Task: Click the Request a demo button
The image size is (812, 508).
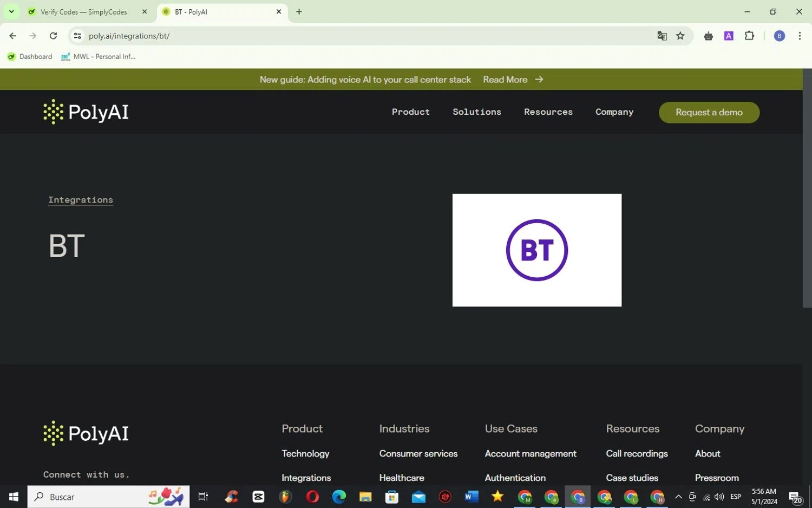Action: click(709, 112)
